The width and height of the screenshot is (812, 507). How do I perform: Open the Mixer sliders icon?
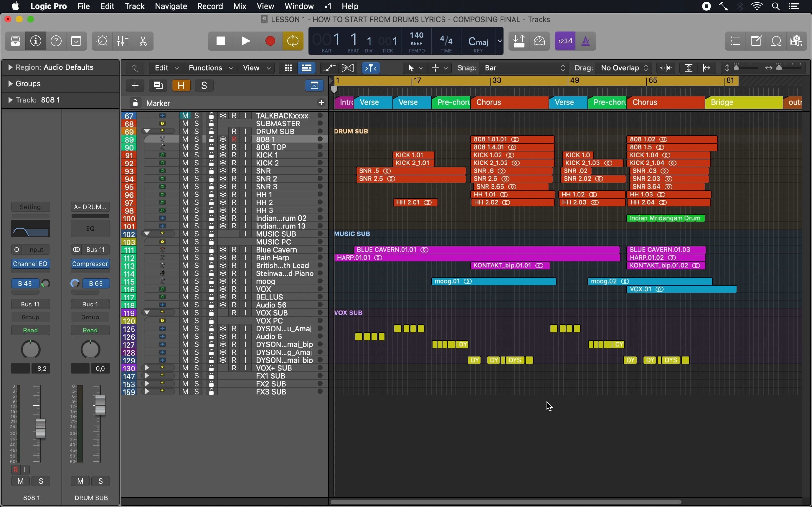click(122, 41)
